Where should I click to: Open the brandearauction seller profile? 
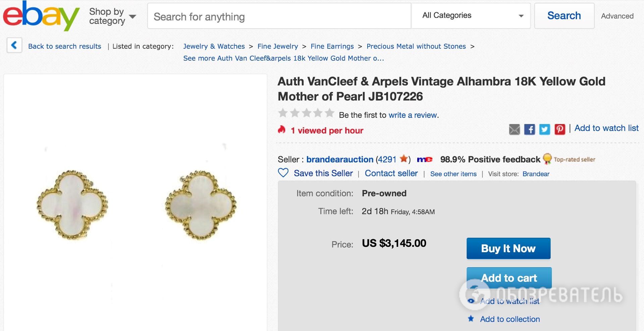339,159
